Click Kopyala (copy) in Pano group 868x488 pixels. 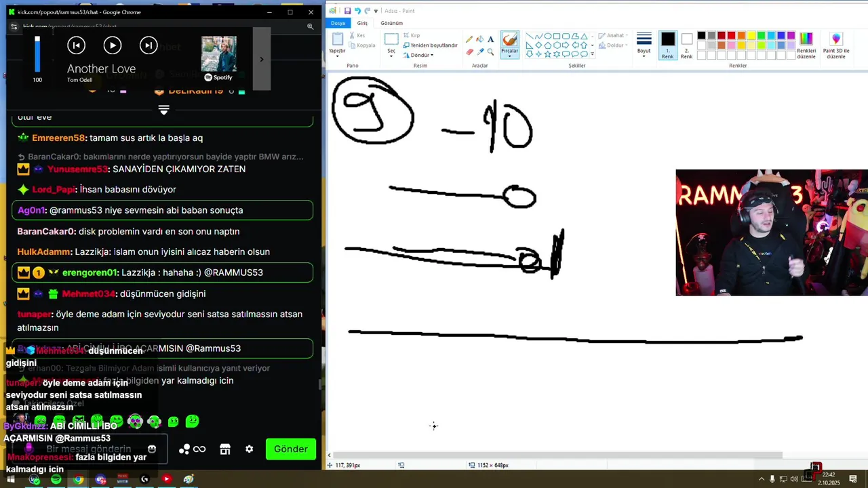[x=362, y=45]
